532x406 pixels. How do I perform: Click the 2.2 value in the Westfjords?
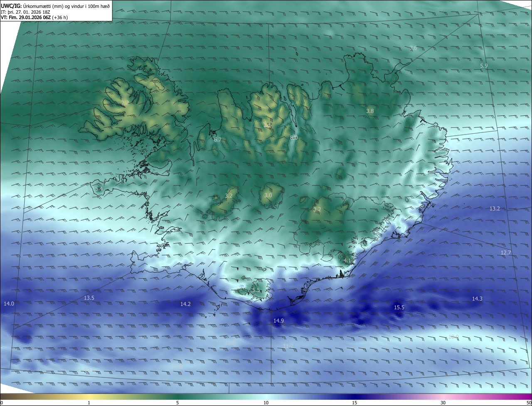tap(125, 103)
